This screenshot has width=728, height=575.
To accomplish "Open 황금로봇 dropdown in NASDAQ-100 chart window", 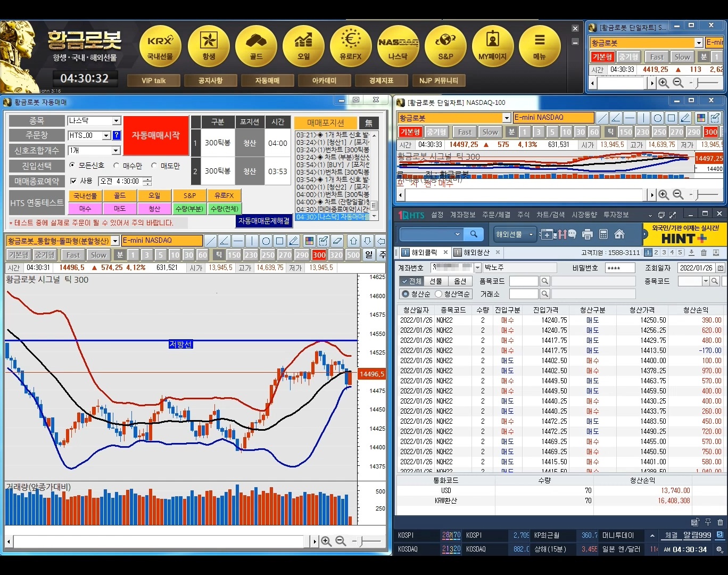I will click(507, 118).
